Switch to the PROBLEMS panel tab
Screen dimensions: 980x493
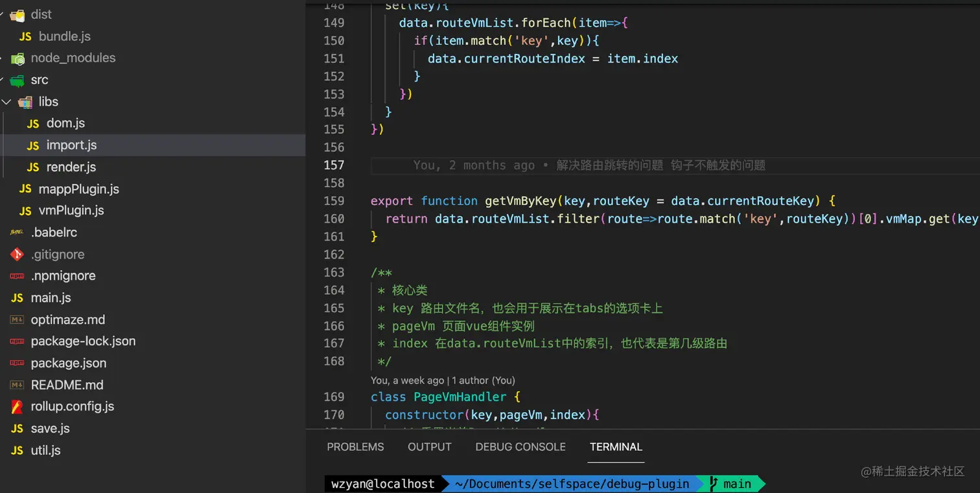355,447
